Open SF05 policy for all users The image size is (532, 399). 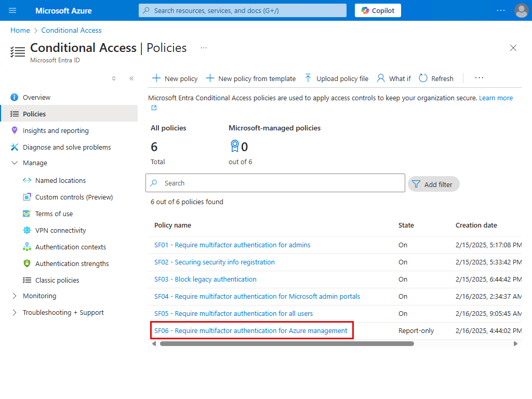click(233, 313)
